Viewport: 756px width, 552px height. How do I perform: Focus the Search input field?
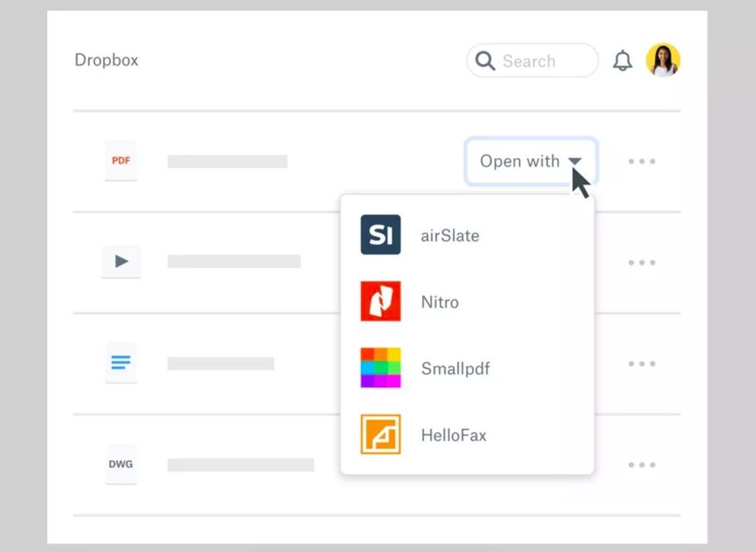click(532, 61)
